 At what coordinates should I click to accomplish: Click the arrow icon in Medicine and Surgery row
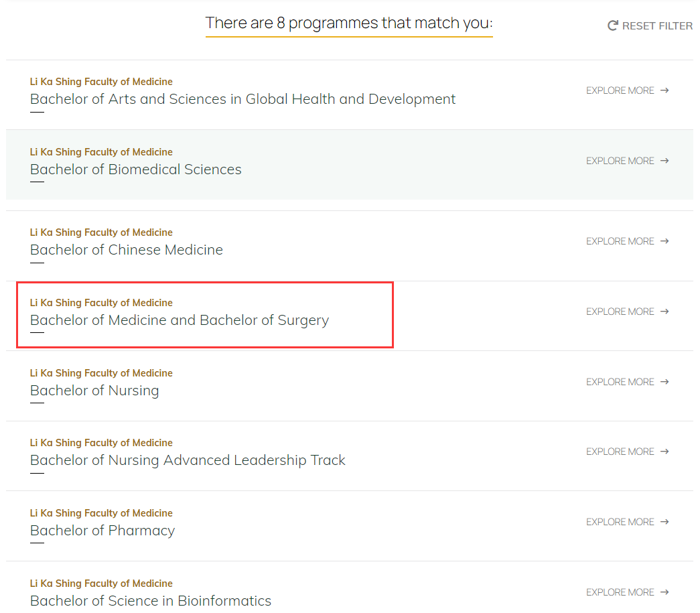[664, 311]
